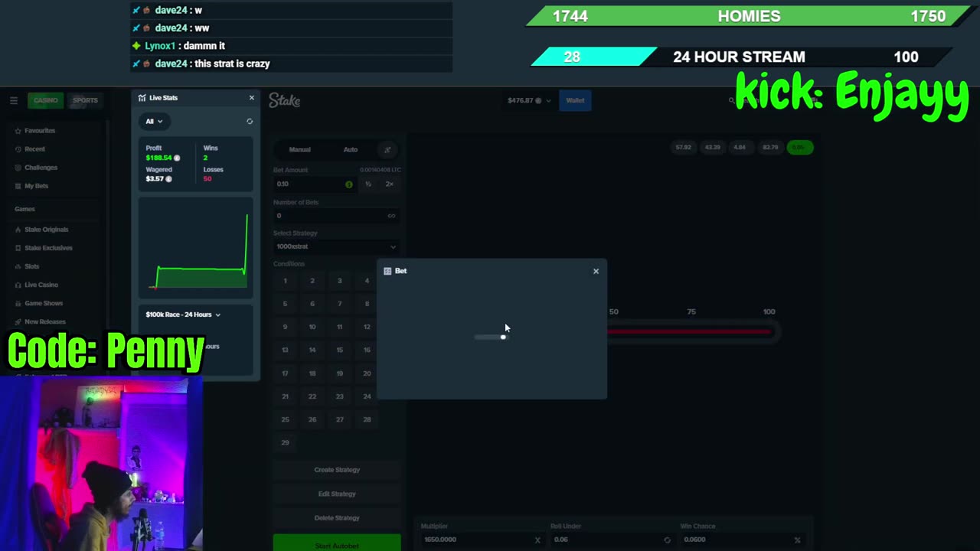The height and width of the screenshot is (551, 980).
Task: Expand the $100k Race - 24 Hours dropdown
Action: pos(183,315)
